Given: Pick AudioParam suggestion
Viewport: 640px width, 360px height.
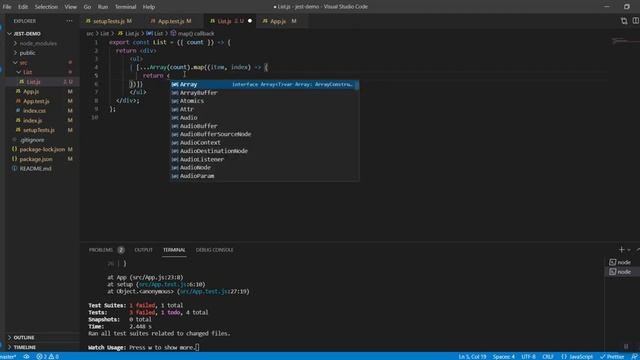Looking at the screenshot, I should pyautogui.click(x=264, y=176).
